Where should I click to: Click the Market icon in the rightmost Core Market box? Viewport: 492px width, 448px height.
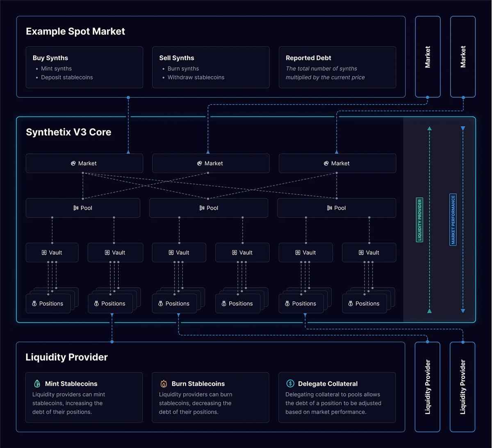(326, 163)
